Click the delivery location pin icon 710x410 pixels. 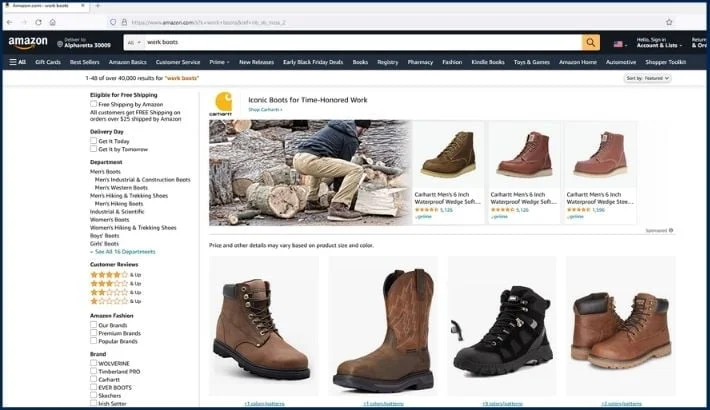60,44
